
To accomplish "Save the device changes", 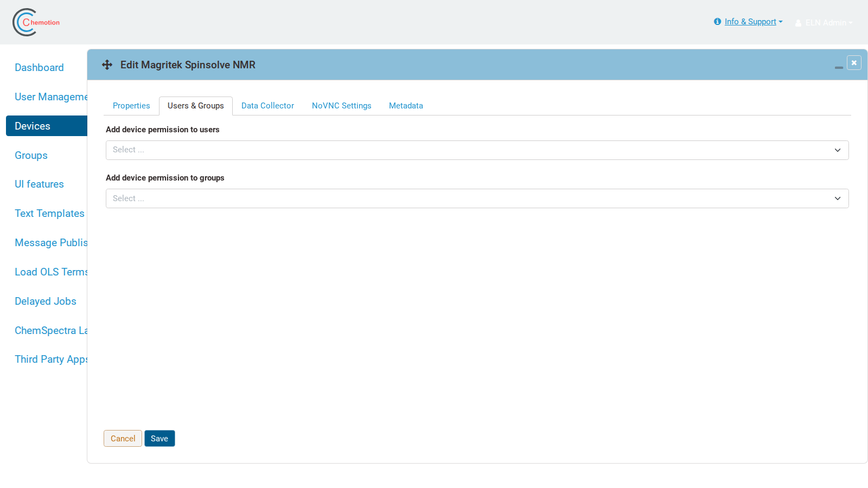I will (159, 438).
